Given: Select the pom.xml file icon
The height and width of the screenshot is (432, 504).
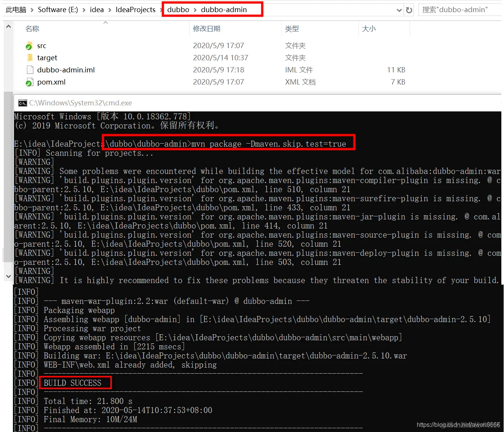Looking at the screenshot, I should point(29,82).
